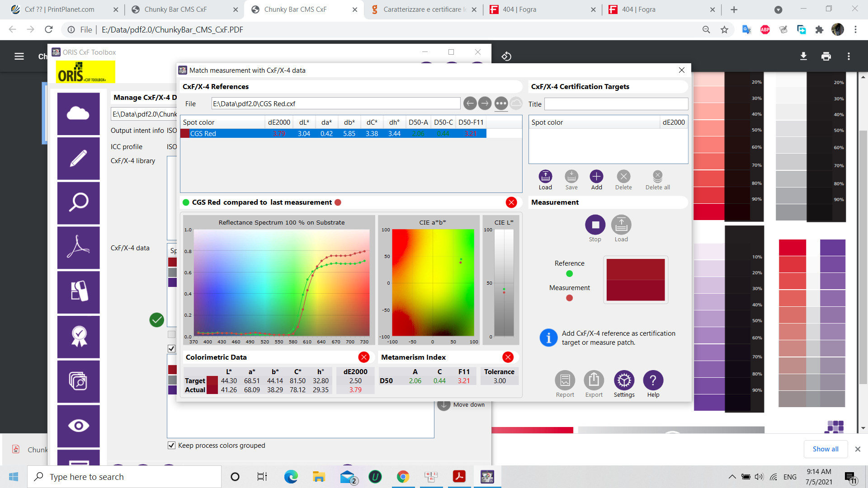868x488 pixels.
Task: Click the cloud icon in ORIS sidebar
Action: [x=78, y=113]
